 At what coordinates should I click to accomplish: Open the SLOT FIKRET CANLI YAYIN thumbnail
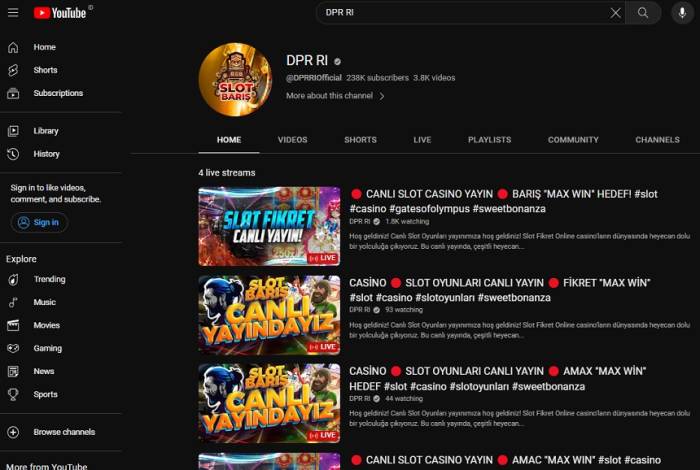[x=269, y=226]
